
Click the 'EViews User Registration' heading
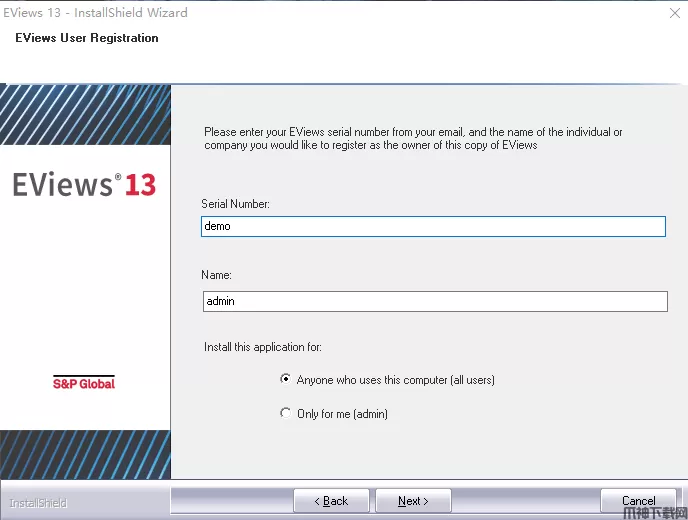pyautogui.click(x=87, y=38)
